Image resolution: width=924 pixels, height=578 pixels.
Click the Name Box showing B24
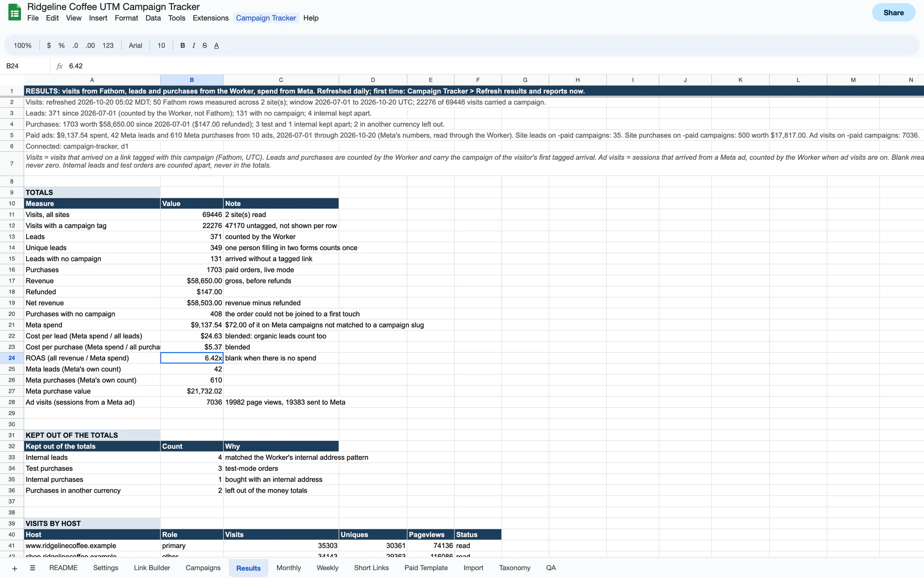click(25, 66)
